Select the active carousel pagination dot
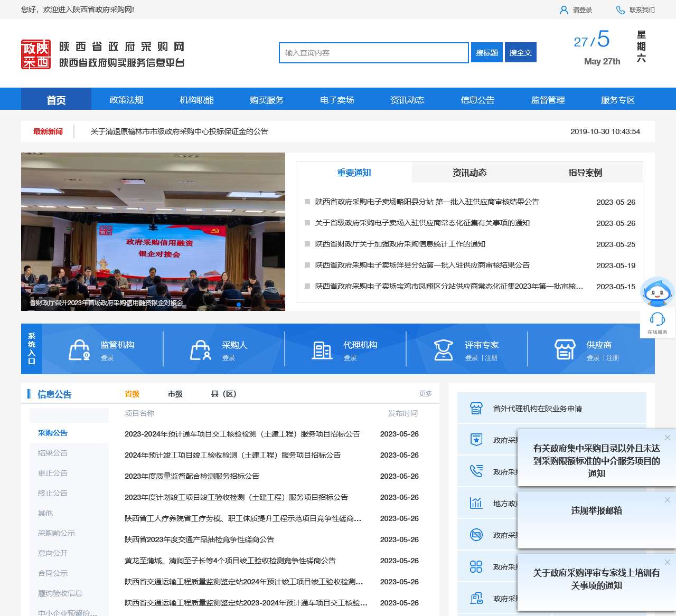 pos(238,304)
